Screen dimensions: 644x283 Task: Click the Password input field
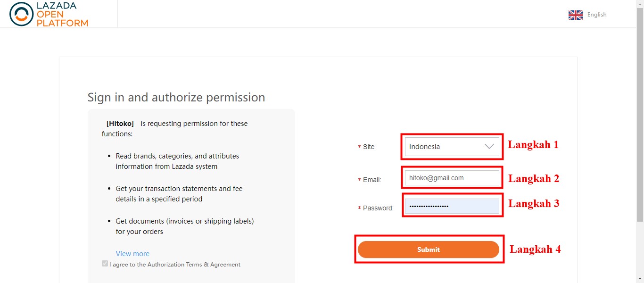[452, 206]
